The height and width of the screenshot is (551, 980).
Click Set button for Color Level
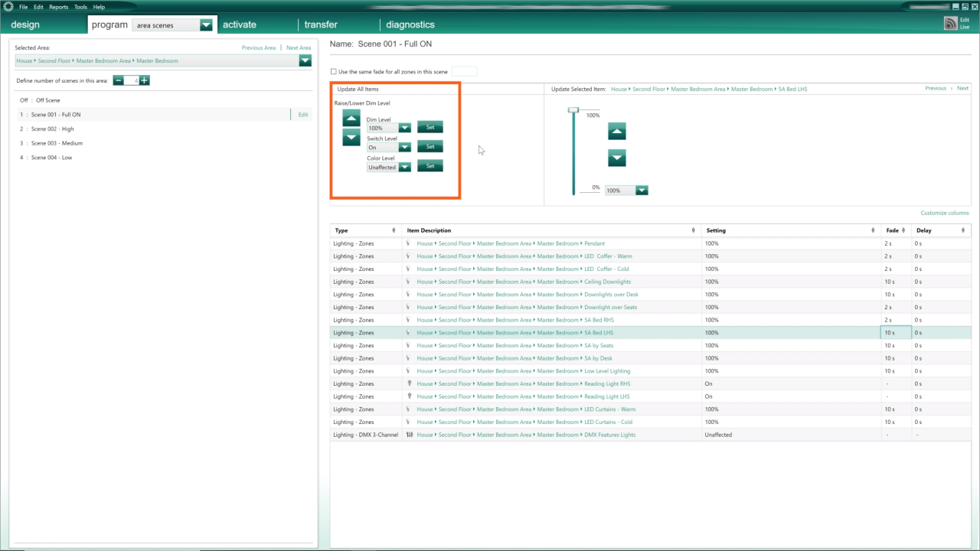click(430, 166)
